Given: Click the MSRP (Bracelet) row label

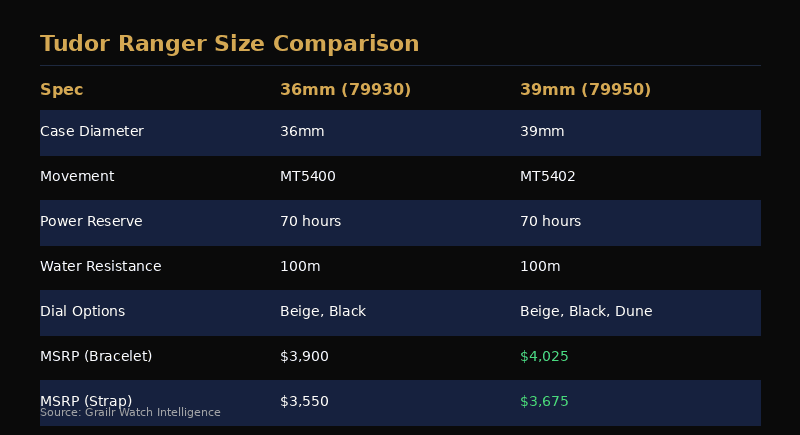Looking at the screenshot, I should [x=96, y=356].
